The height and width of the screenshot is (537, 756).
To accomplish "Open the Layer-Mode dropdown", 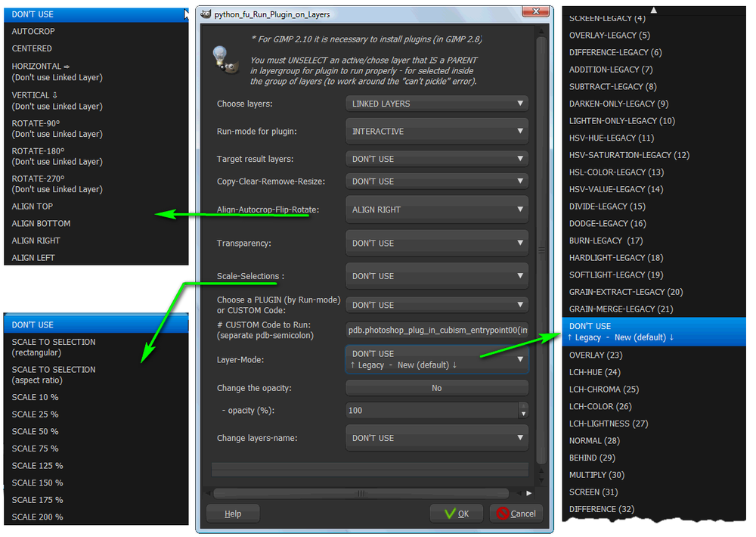I will [437, 359].
